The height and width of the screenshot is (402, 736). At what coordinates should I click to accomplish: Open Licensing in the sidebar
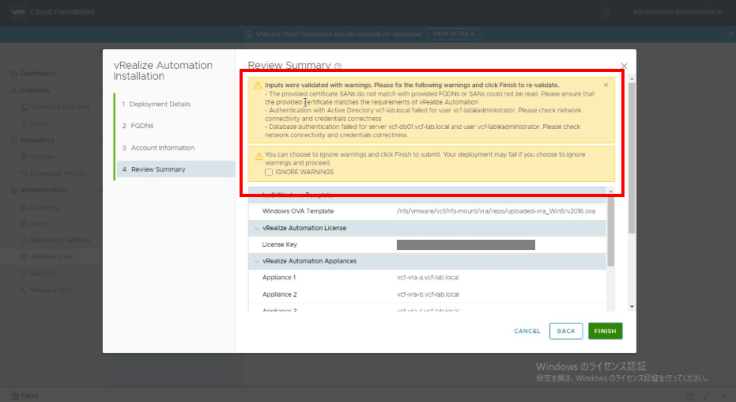(45, 207)
